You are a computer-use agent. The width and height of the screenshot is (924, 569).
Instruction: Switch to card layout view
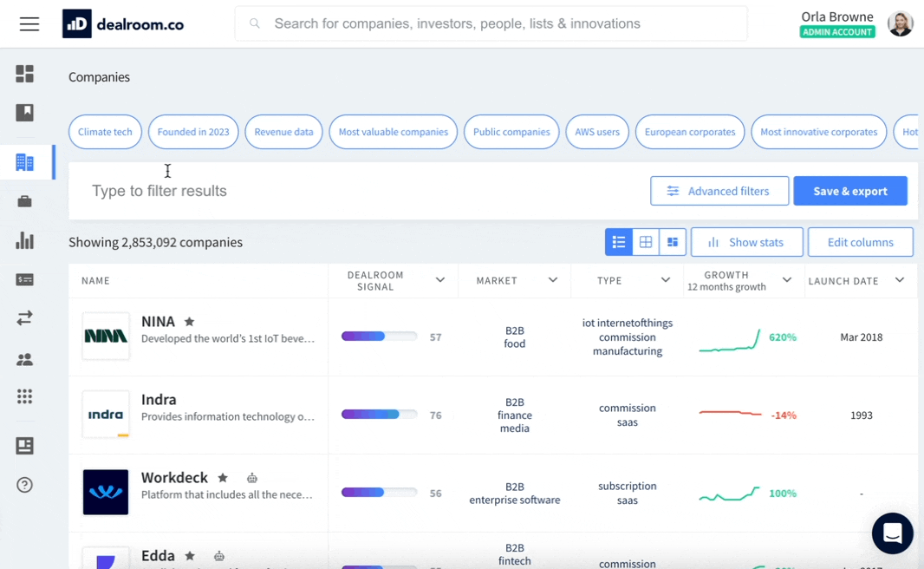coord(673,242)
